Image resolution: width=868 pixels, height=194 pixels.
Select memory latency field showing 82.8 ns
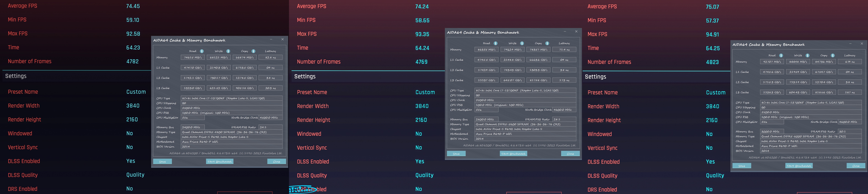[x=271, y=57]
